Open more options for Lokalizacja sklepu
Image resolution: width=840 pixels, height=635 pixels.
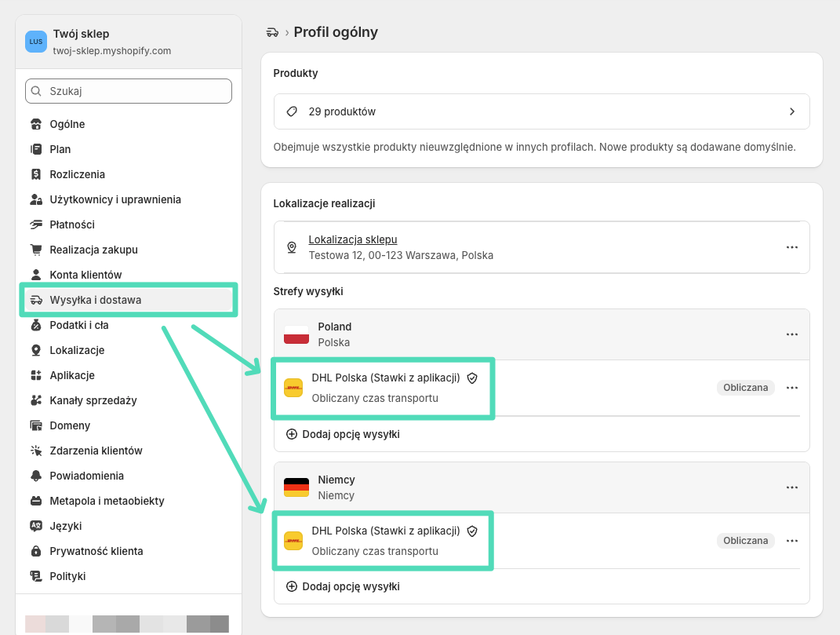point(791,247)
